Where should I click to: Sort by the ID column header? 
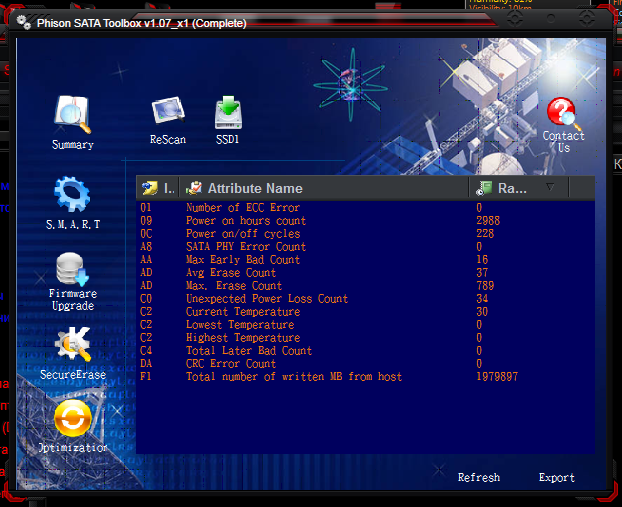(x=158, y=188)
